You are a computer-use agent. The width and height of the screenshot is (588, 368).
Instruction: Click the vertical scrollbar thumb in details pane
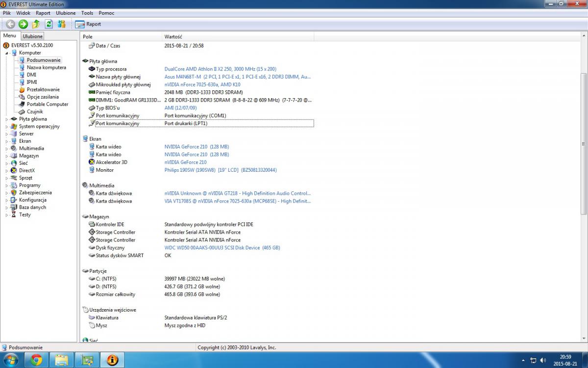pyautogui.click(x=584, y=144)
